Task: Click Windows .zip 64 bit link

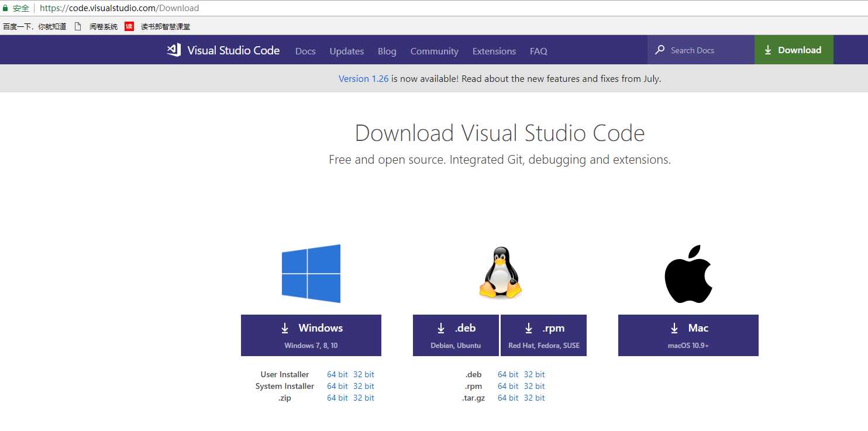Action: [x=337, y=398]
